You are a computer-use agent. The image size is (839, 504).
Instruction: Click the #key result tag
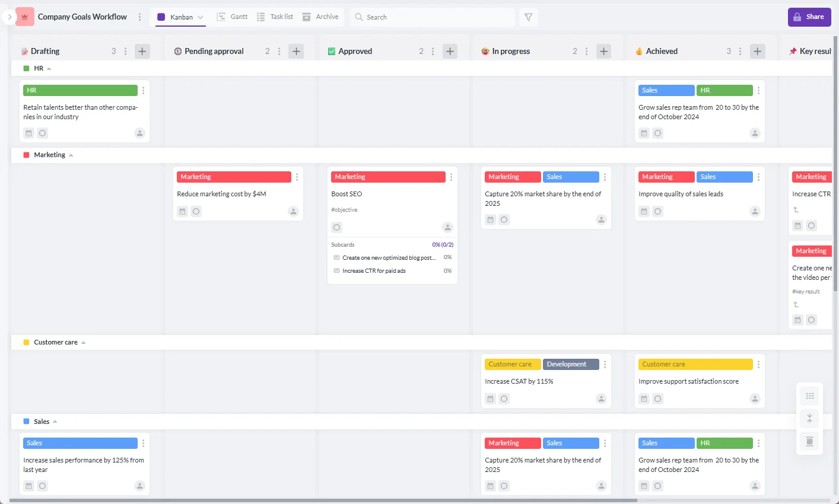(806, 292)
